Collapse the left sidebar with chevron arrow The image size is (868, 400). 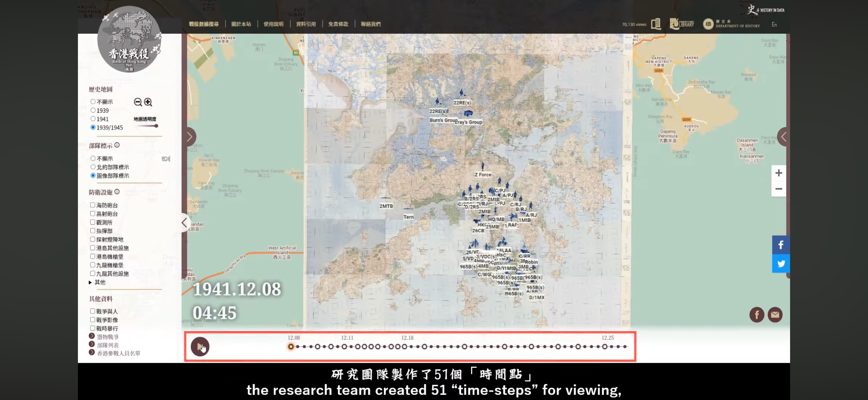click(184, 223)
